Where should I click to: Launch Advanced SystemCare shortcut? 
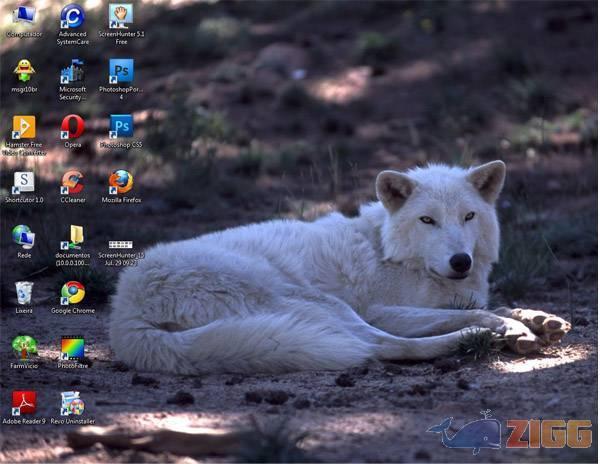pos(72,16)
